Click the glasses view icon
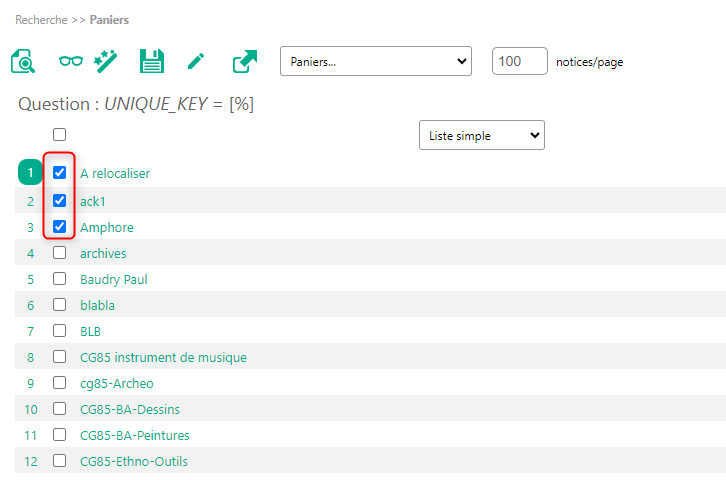Screen dimensions: 726x480 point(71,62)
